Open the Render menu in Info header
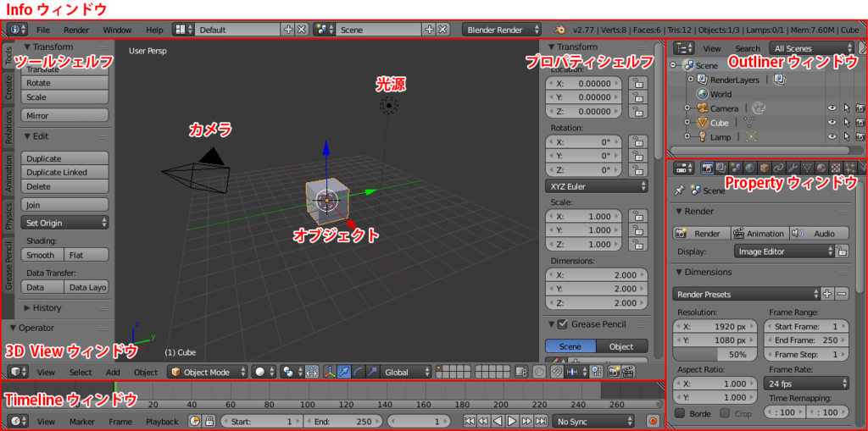The height and width of the screenshot is (431, 868). point(75,30)
